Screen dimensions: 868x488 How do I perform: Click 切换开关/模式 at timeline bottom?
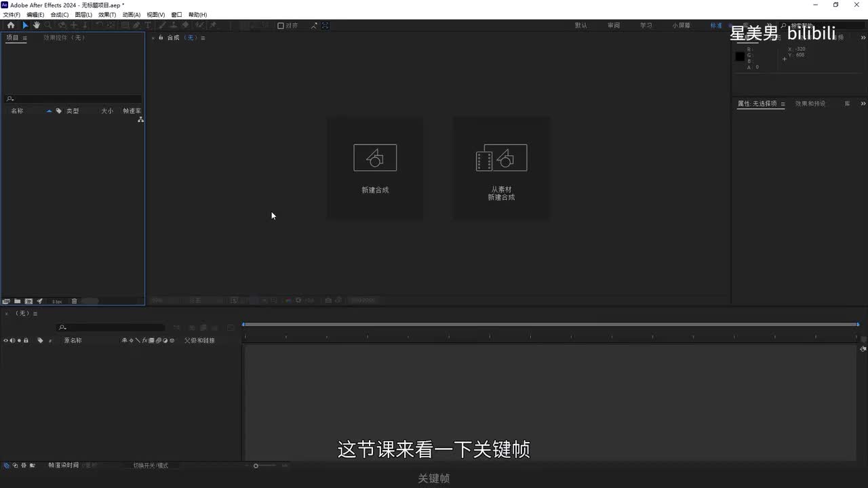151,466
